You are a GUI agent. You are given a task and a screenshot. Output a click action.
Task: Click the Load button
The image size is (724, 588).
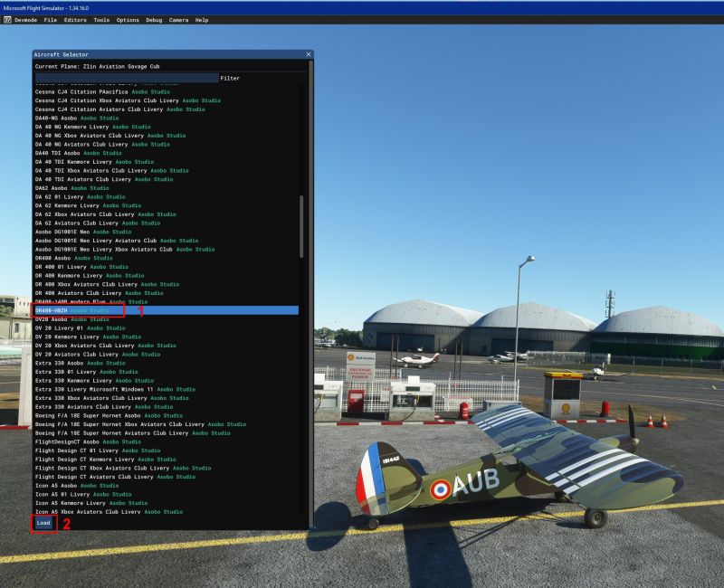[43, 523]
